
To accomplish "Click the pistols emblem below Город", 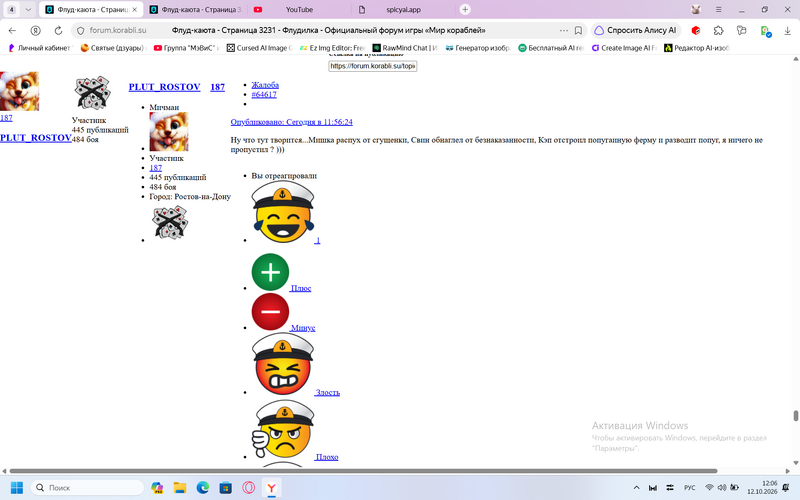I will coord(170,222).
